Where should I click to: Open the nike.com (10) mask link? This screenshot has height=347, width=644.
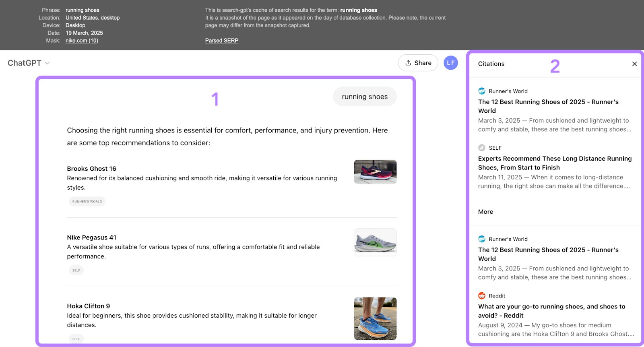(x=82, y=41)
